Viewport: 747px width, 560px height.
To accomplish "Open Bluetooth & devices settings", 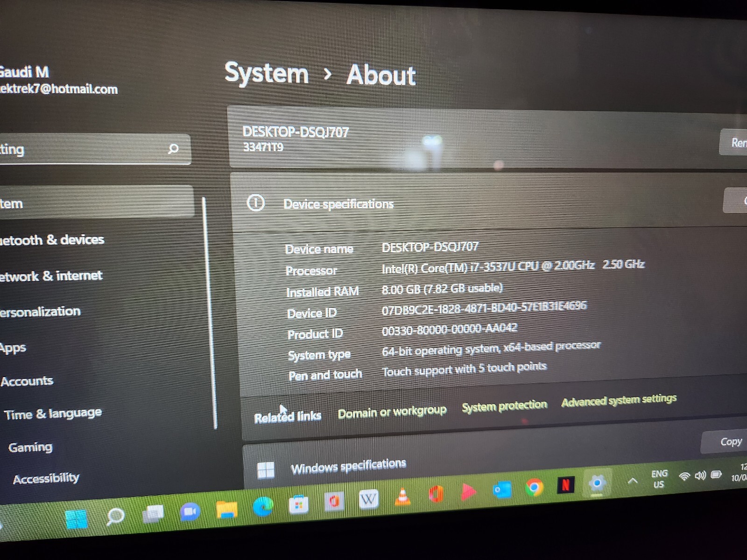I will (52, 240).
